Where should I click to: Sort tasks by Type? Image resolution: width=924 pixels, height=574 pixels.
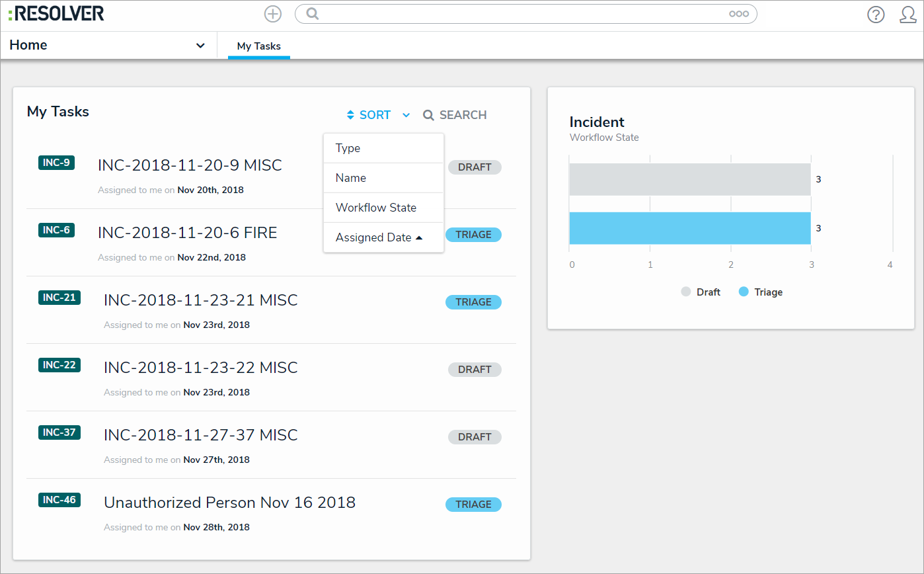tap(383, 148)
